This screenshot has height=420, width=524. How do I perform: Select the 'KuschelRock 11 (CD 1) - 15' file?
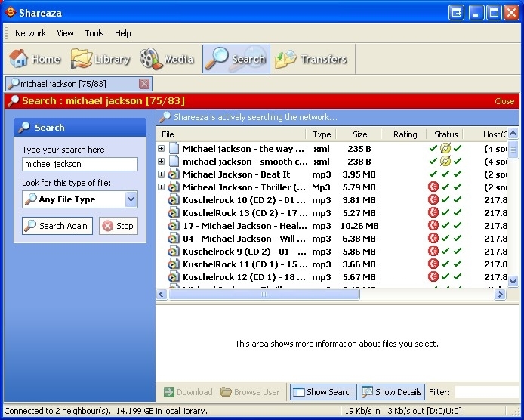244,264
